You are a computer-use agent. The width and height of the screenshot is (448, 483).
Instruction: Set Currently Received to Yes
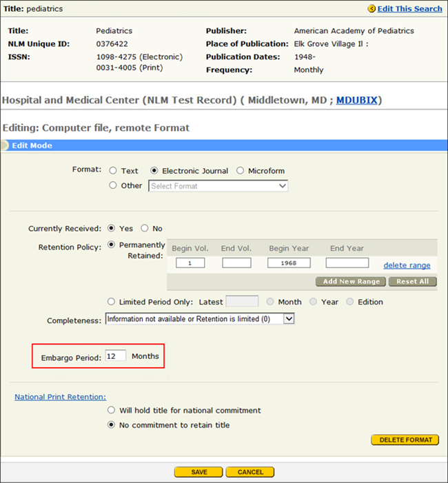pos(111,228)
